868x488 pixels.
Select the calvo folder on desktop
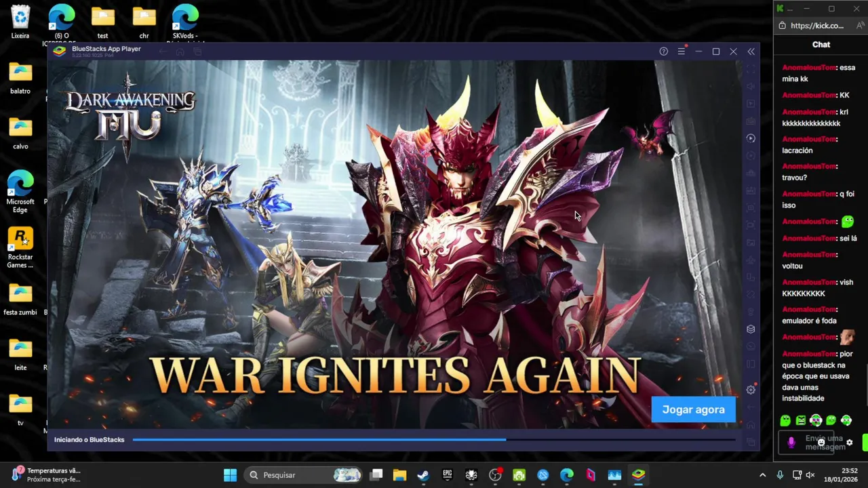20,133
